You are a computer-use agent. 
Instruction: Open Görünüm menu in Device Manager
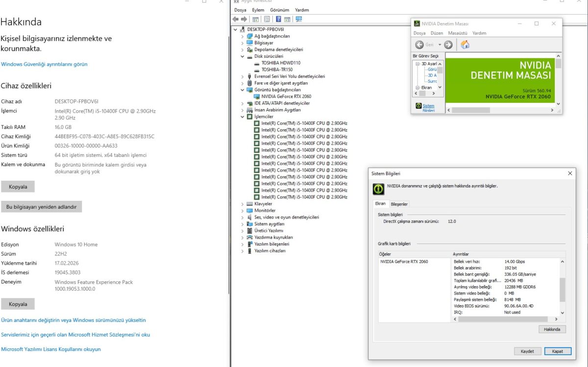280,10
